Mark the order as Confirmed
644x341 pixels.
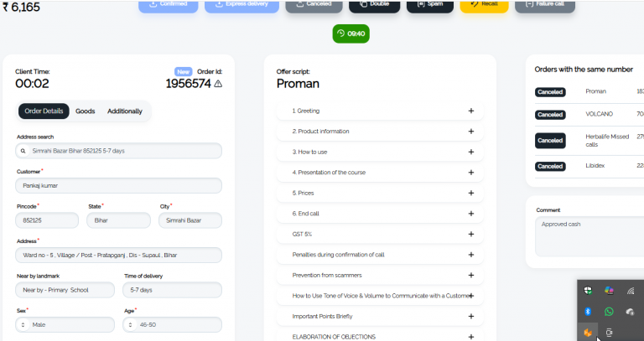coord(169,5)
